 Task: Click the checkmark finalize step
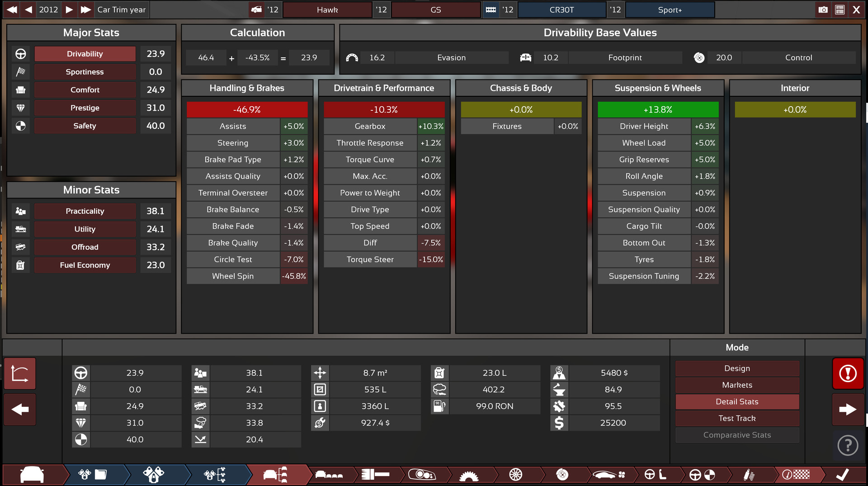(x=842, y=474)
